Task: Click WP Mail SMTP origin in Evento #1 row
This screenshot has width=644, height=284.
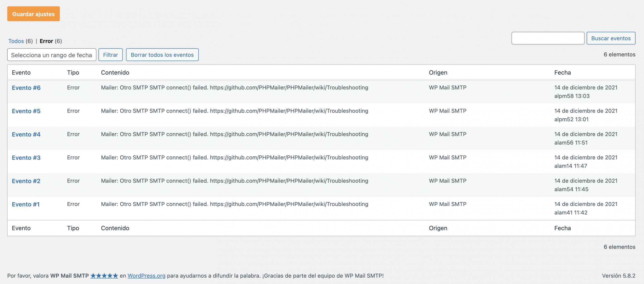Action: (x=448, y=204)
